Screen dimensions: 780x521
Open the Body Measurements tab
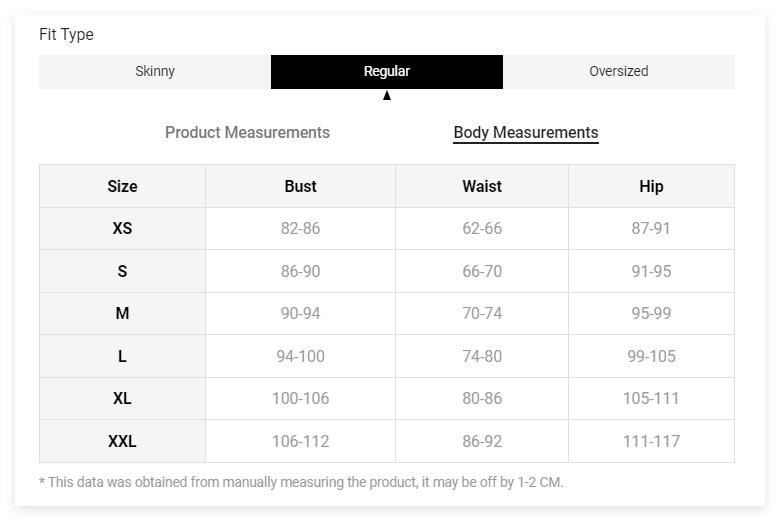[x=525, y=133]
